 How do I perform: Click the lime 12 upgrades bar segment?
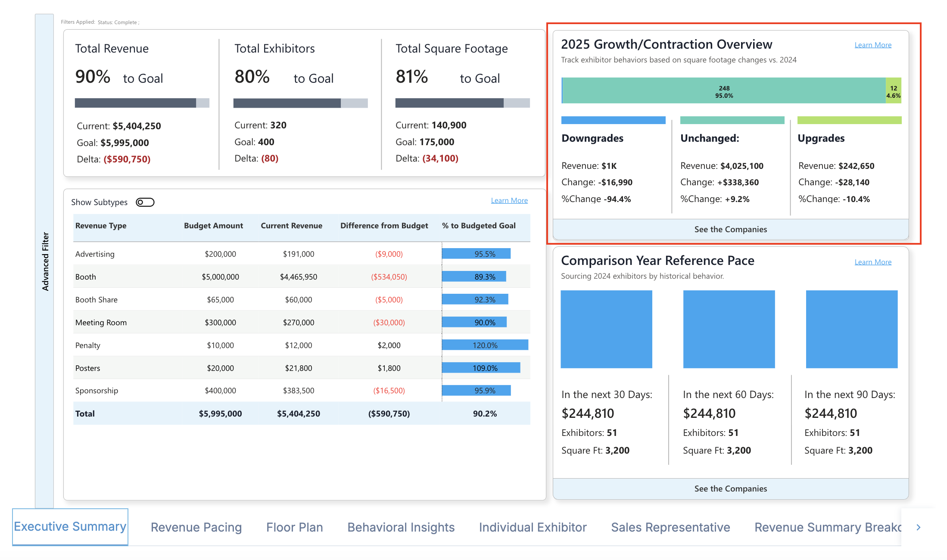point(893,91)
